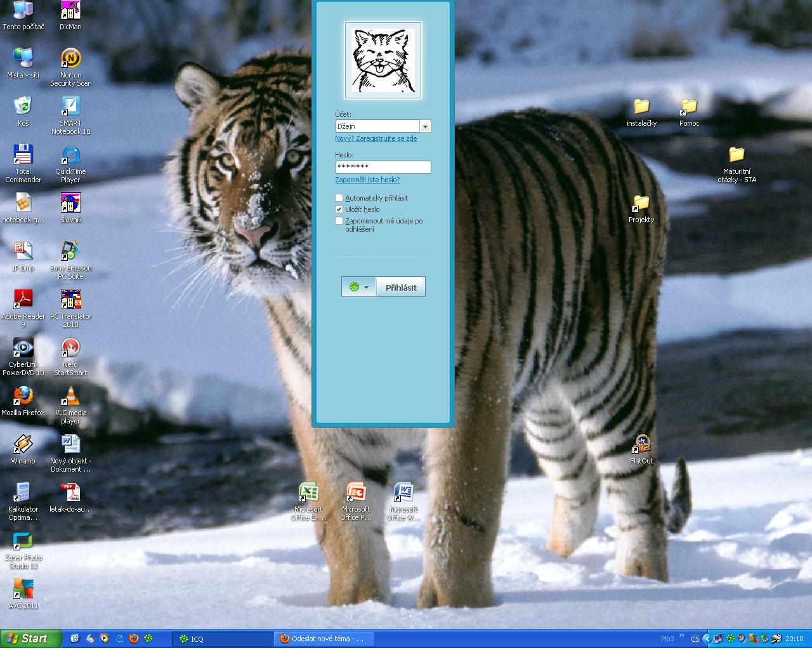Image resolution: width=812 pixels, height=650 pixels.
Task: Enable 'Automaticky přihlásit' checkbox
Action: click(x=339, y=198)
